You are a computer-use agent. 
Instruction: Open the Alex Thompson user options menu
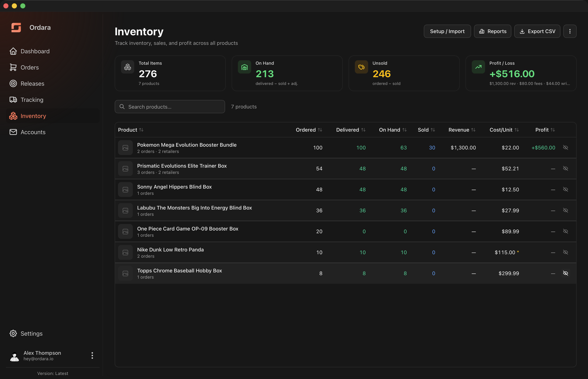(x=92, y=355)
